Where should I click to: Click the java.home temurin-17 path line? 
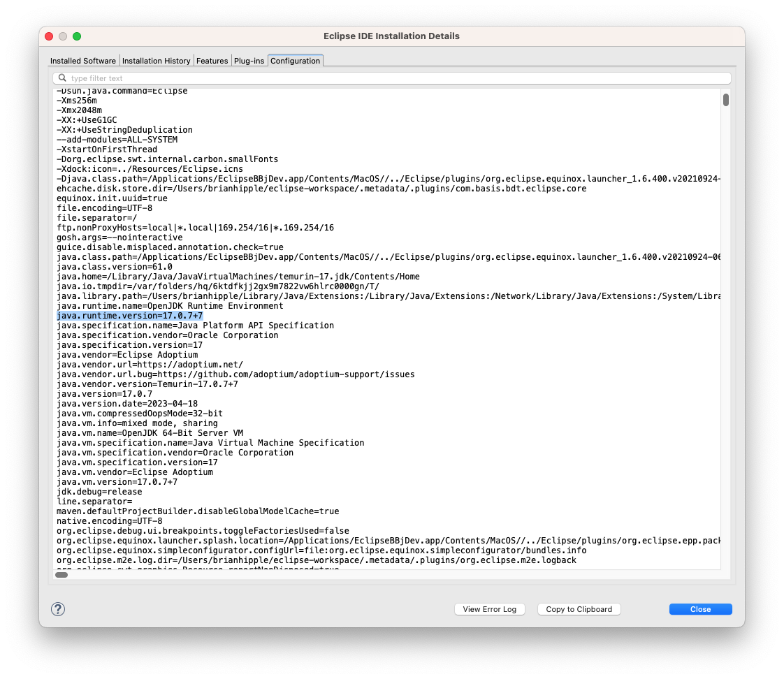pyautogui.click(x=238, y=277)
